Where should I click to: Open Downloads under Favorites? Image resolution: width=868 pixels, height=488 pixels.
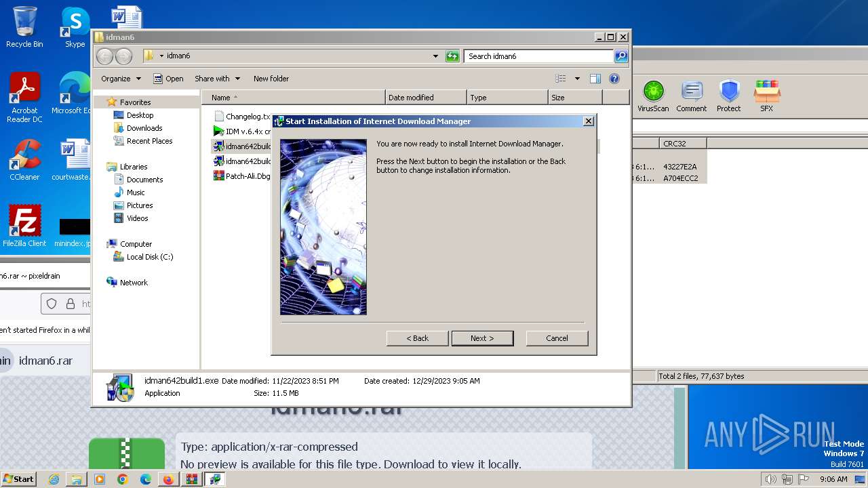click(144, 128)
